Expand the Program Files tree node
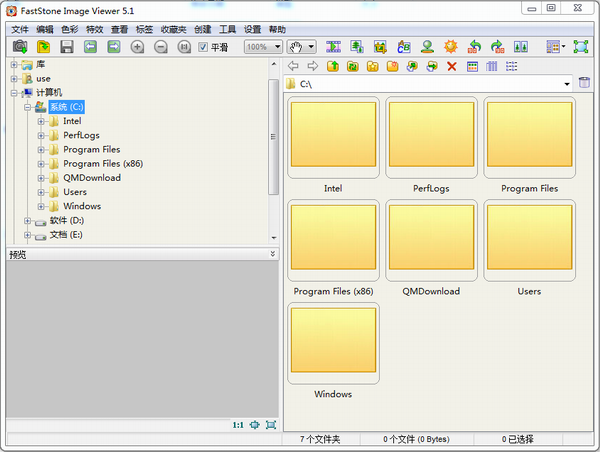This screenshot has width=600, height=452. tap(42, 150)
